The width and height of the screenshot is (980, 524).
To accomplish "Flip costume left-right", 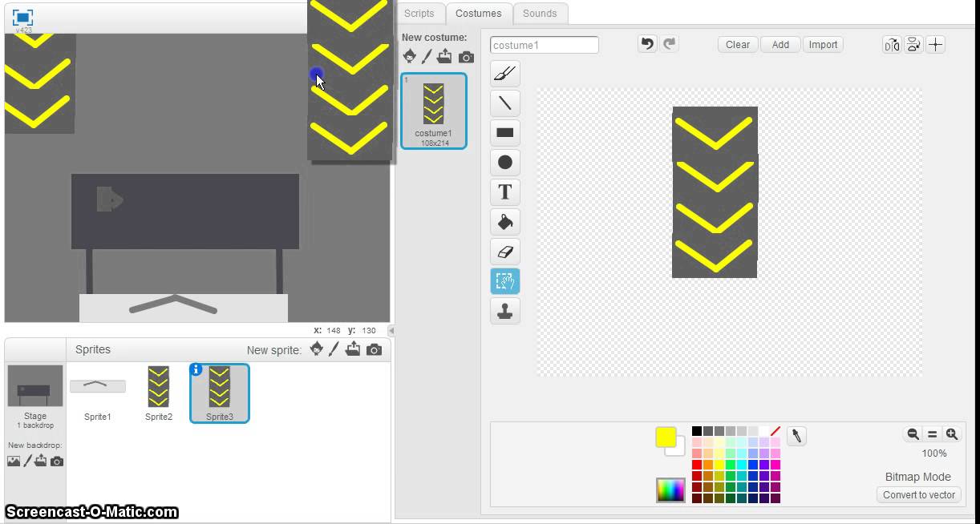I will pyautogui.click(x=892, y=45).
